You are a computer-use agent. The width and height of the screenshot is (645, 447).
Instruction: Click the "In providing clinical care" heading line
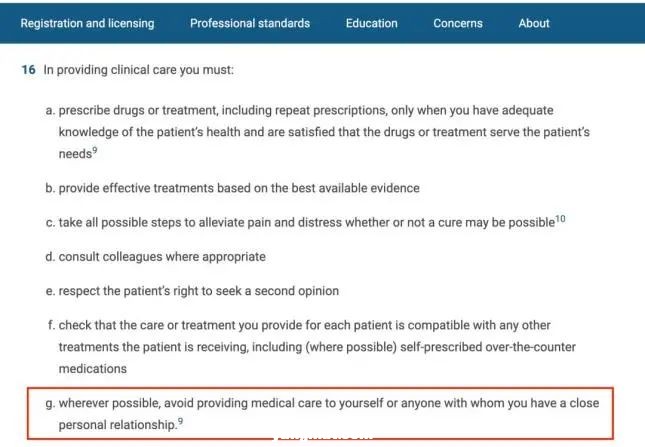(x=138, y=72)
